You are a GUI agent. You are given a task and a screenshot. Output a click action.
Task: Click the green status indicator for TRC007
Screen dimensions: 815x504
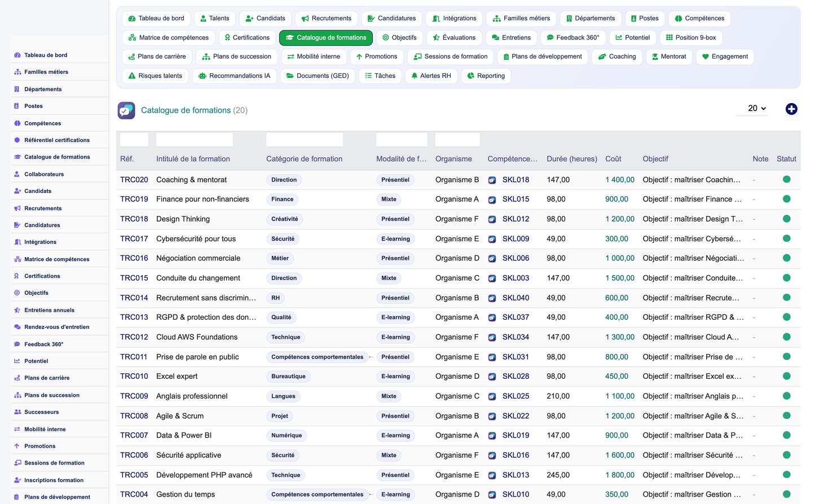[x=786, y=435]
